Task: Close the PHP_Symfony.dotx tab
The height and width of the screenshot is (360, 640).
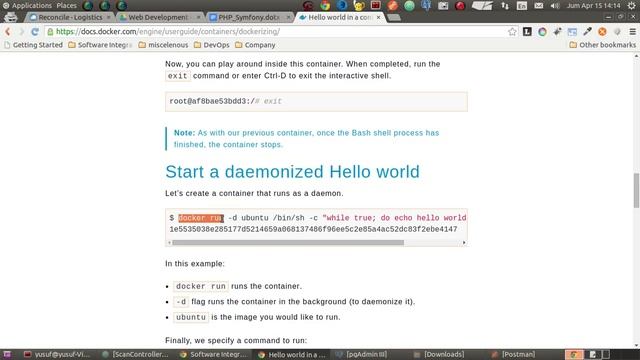Action: [288, 17]
